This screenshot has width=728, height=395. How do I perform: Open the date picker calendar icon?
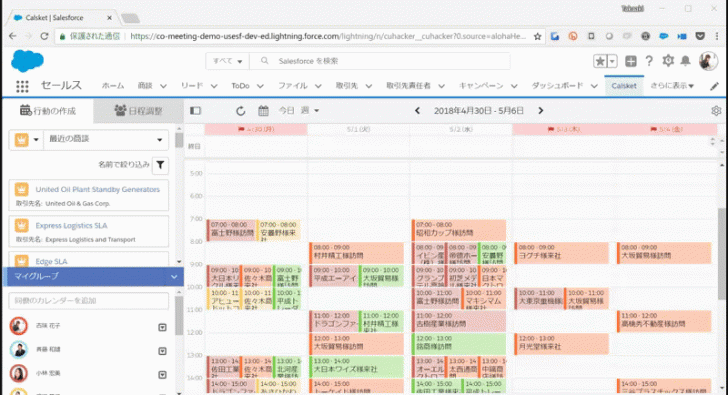(x=263, y=110)
